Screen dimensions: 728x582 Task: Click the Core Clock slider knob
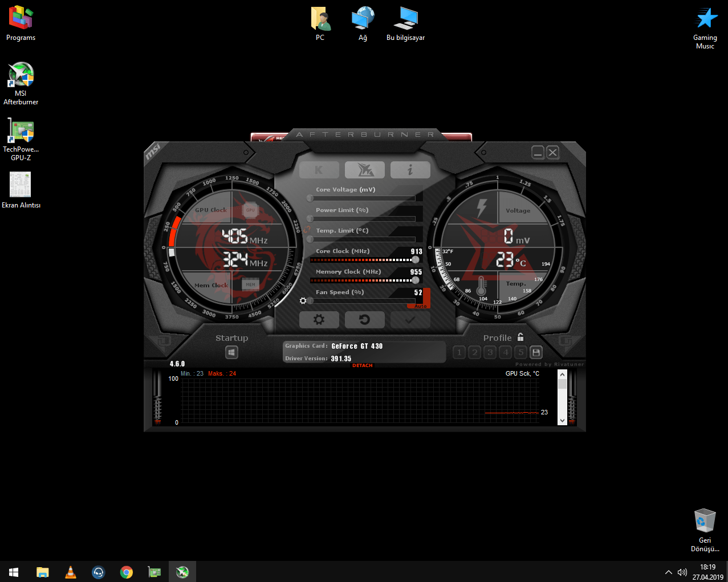[x=416, y=260]
